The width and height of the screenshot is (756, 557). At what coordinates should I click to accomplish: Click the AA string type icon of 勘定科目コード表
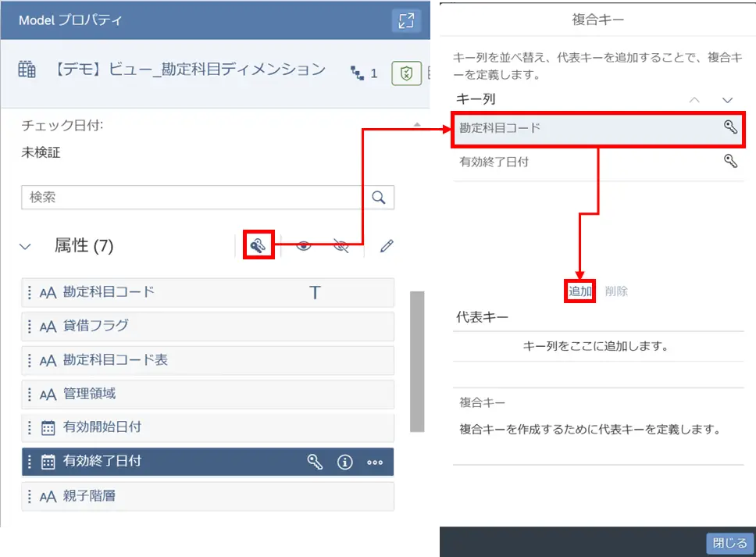tap(48, 361)
